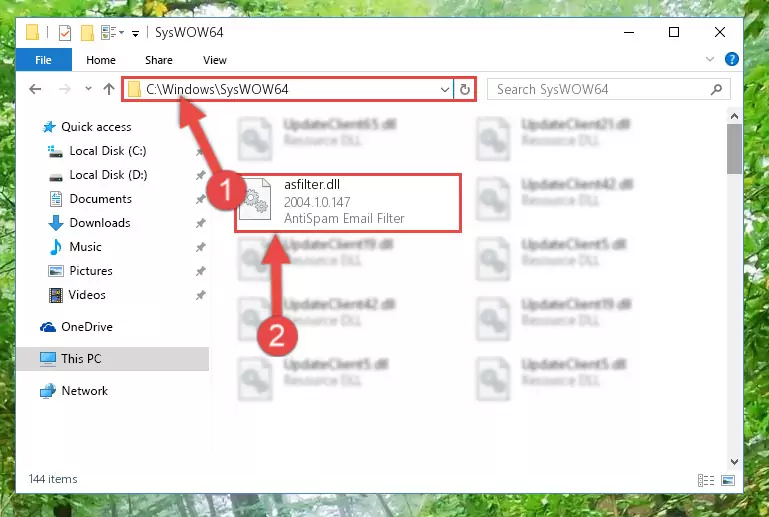Viewport: 769px width, 517px height.
Task: Go up one folder level with the up arrow
Action: tap(109, 89)
